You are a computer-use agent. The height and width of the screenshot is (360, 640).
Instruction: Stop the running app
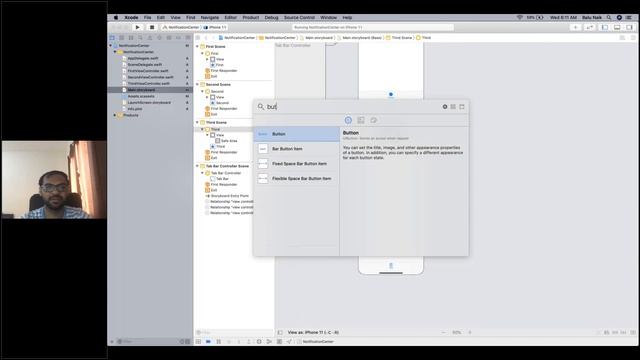(152, 27)
